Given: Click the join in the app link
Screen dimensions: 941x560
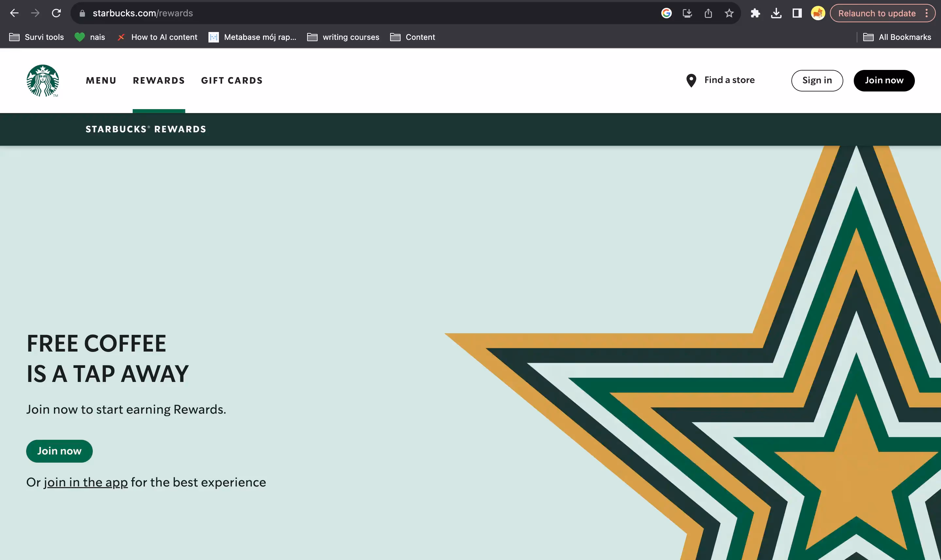Looking at the screenshot, I should (86, 482).
